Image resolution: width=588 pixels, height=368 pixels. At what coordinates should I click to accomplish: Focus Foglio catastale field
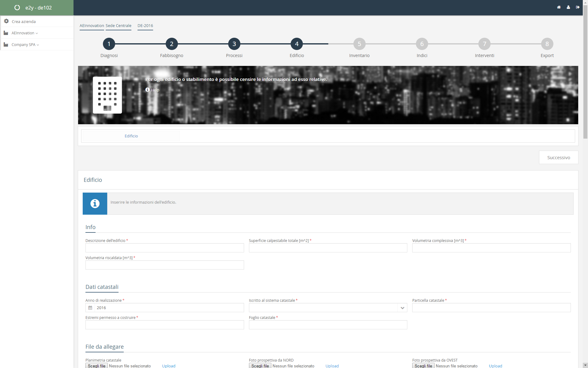[x=328, y=325]
